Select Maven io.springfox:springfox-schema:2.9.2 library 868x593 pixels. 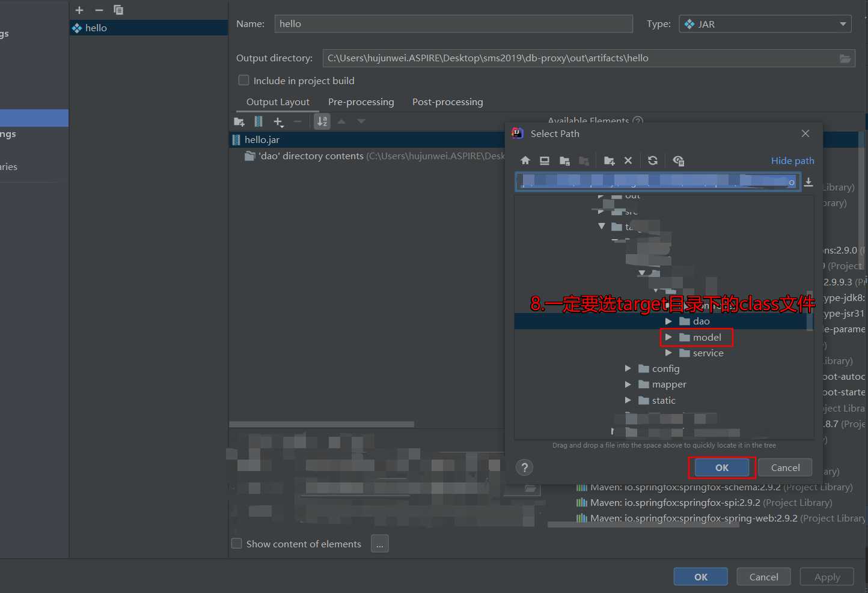coord(714,487)
